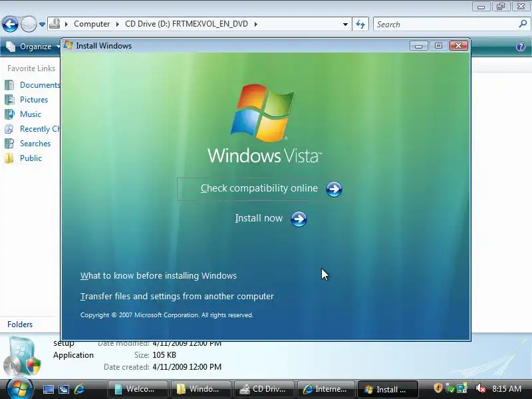Go back with Explorer Back arrow button
This screenshot has width=532, height=399.
tap(10, 25)
